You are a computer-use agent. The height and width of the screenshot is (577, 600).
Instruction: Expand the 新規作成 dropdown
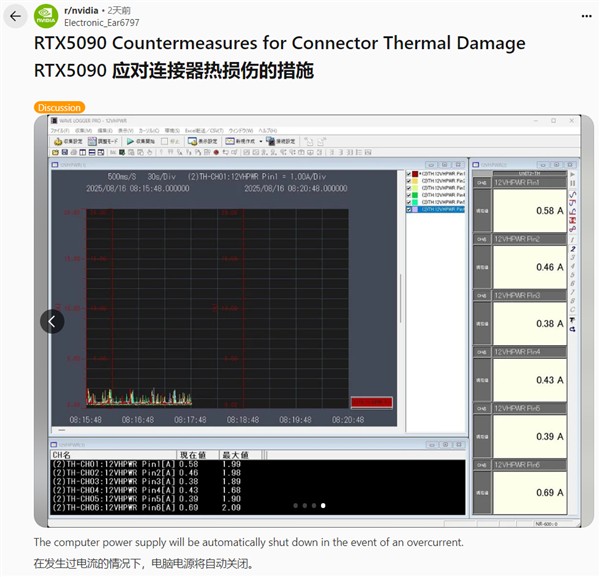(x=262, y=141)
